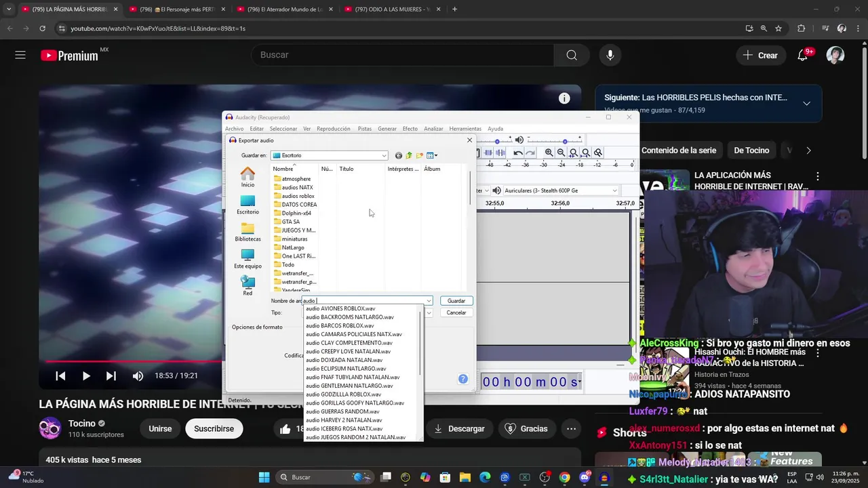Open Audacity Herramientas menu
Screen dimensions: 868x488
(465, 129)
